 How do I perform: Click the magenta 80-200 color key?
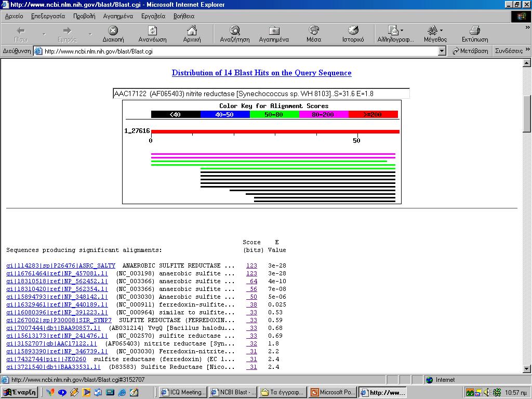pos(324,115)
